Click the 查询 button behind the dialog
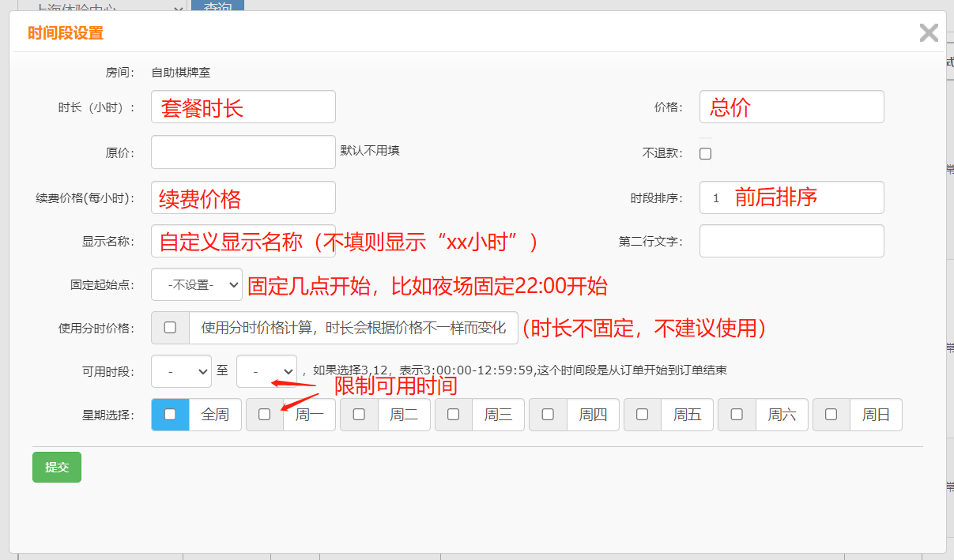The width and height of the screenshot is (954, 560). point(217,6)
